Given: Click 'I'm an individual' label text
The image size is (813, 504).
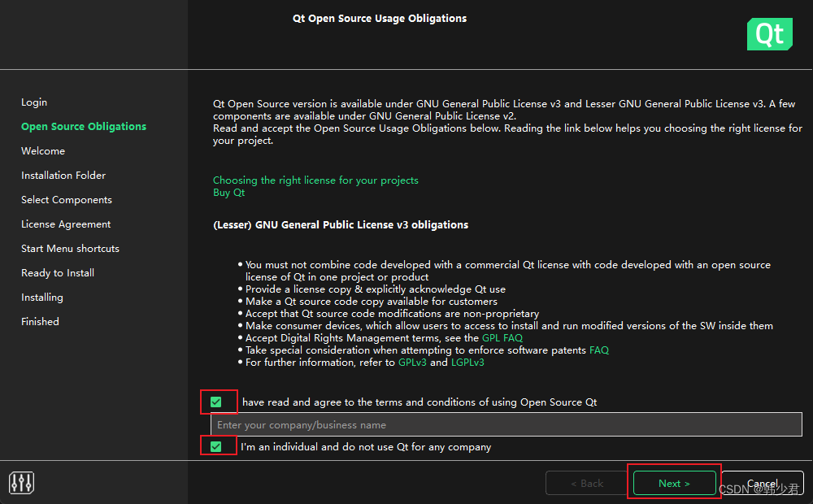Looking at the screenshot, I should [x=366, y=447].
